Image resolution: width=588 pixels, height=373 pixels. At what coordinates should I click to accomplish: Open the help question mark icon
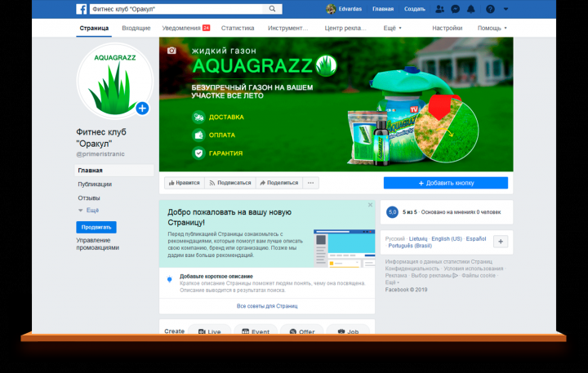click(x=490, y=9)
